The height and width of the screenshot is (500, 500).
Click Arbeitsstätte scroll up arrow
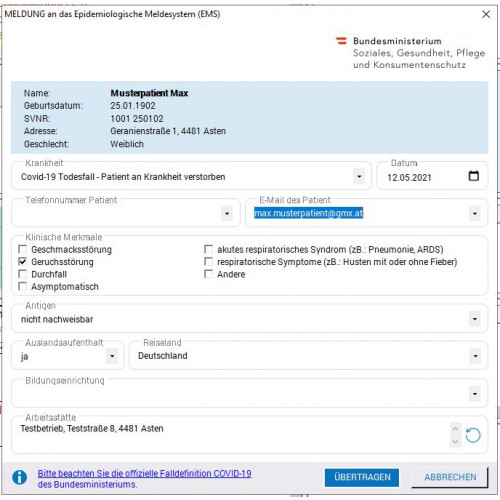(455, 429)
